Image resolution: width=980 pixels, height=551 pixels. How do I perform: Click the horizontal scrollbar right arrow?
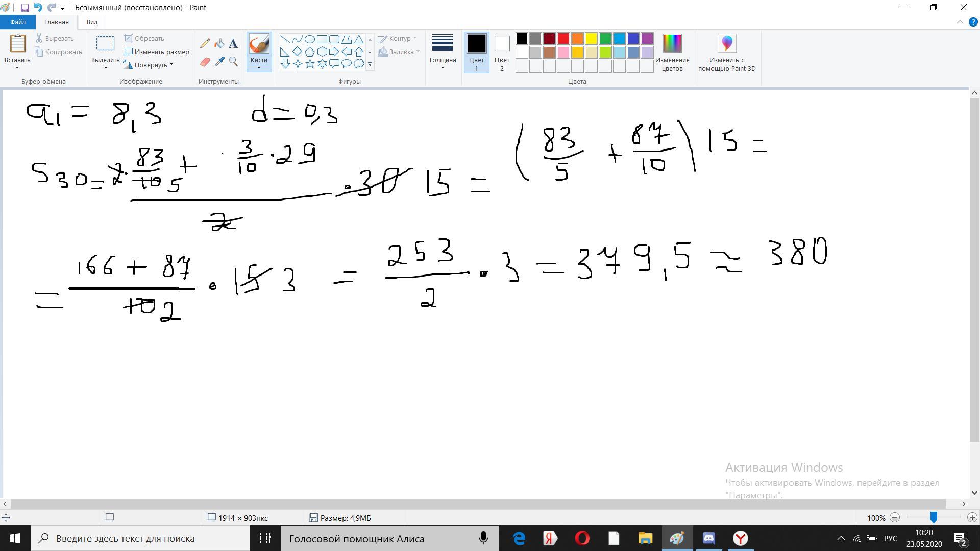[964, 504]
